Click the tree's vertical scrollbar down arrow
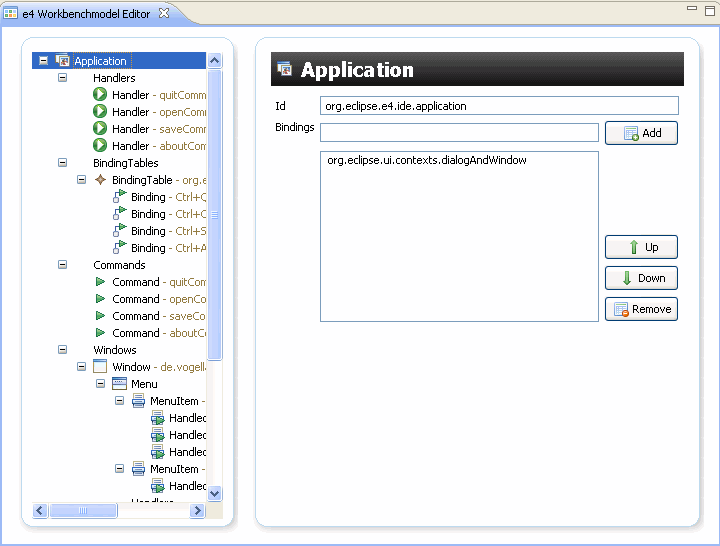The image size is (720, 546). click(x=214, y=493)
